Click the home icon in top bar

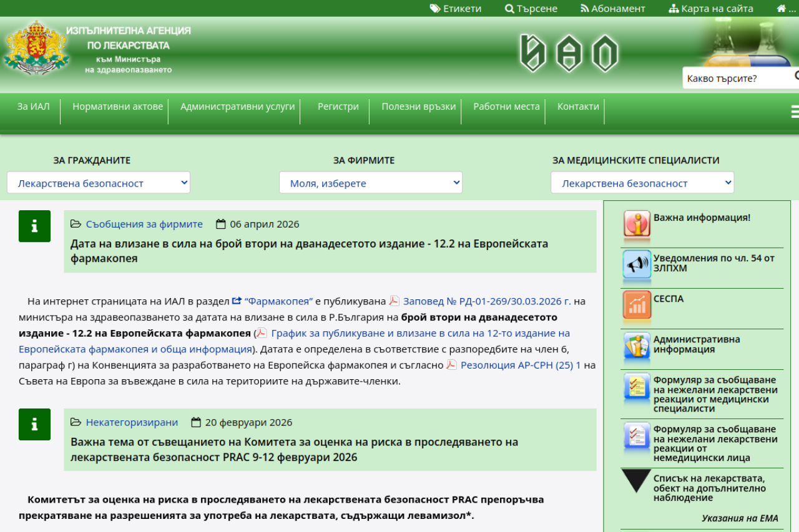(782, 9)
